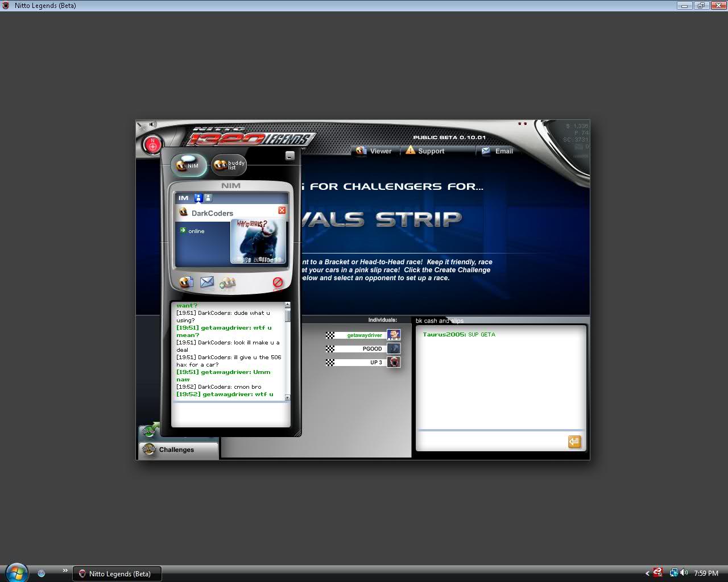This screenshot has width=728, height=582.
Task: View DarkCoders profile via helmet document icon
Action: tap(186, 282)
